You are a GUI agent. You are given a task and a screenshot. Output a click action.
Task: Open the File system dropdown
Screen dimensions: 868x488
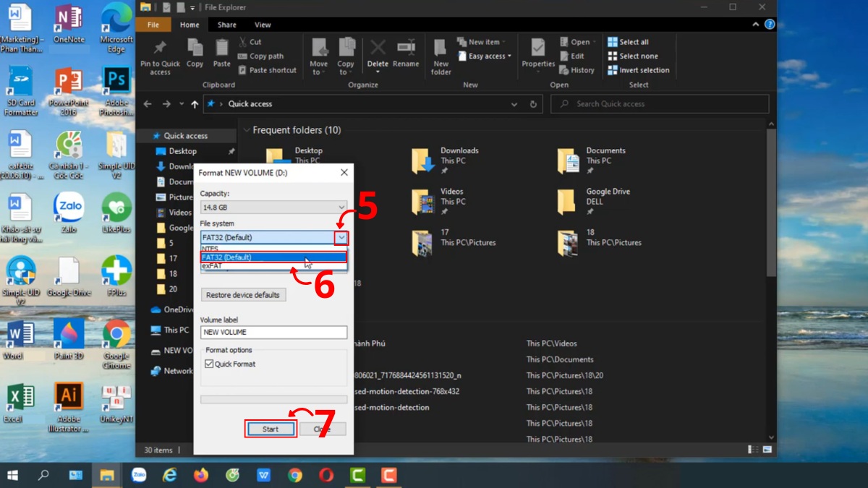click(340, 237)
